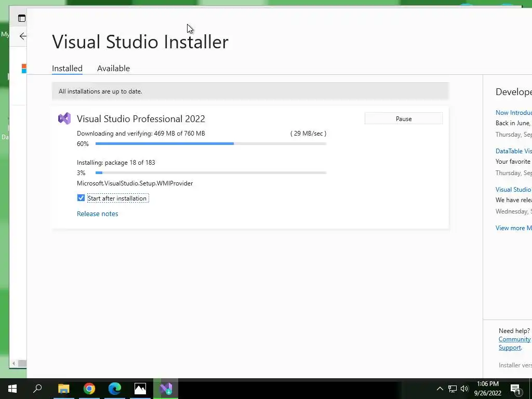Open the Release notes link

click(97, 214)
